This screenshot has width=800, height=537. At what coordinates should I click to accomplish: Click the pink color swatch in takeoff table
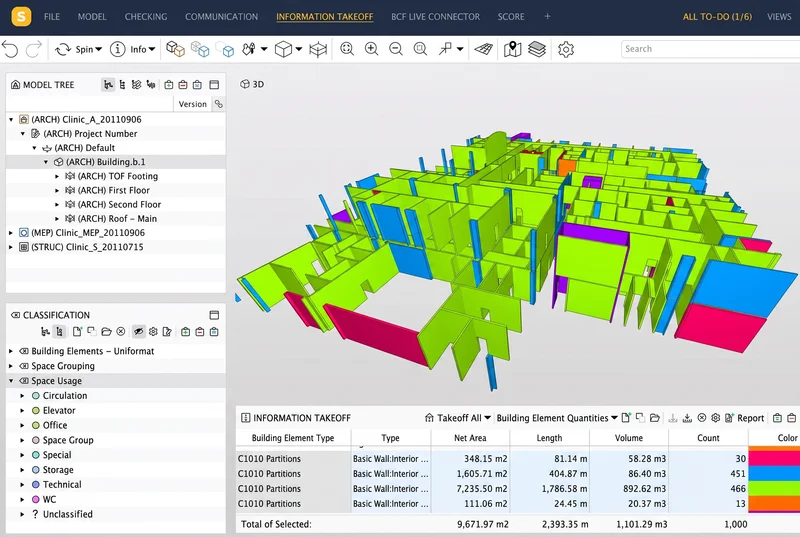coord(774,458)
